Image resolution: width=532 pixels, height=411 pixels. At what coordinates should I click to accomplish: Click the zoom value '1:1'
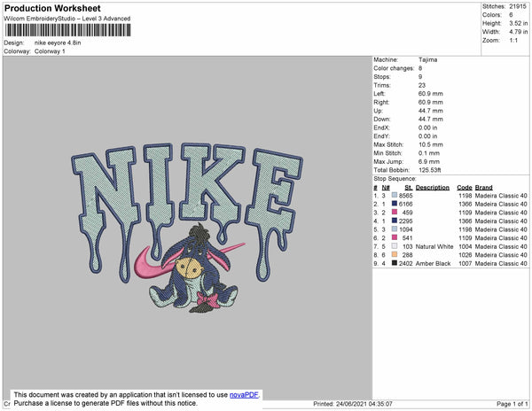click(x=513, y=41)
